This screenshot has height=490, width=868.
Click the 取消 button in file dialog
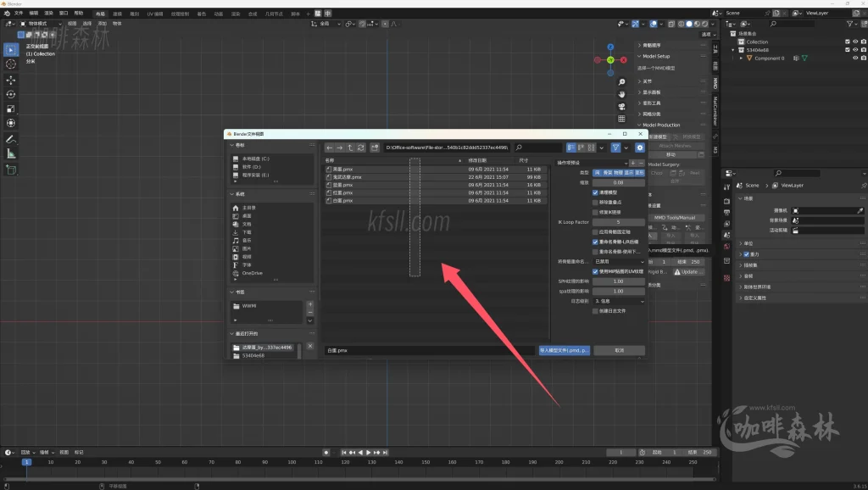(619, 350)
